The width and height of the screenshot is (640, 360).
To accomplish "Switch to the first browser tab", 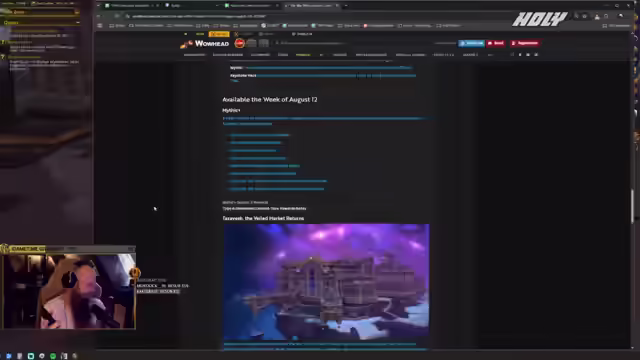I will coord(132,6).
